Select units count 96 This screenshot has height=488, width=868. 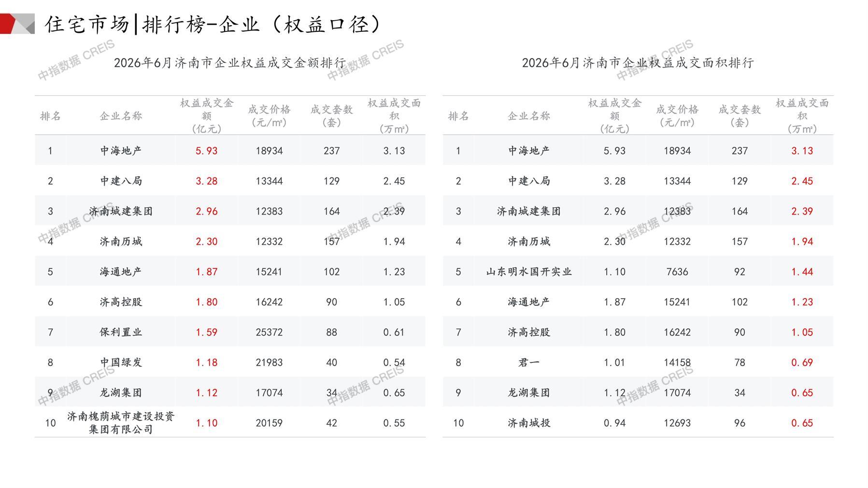click(x=740, y=423)
